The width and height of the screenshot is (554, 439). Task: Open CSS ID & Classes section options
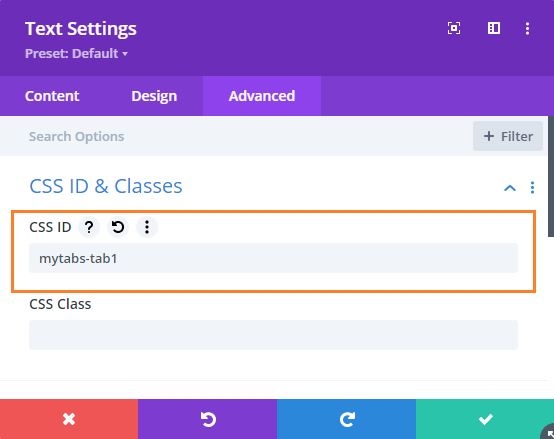(532, 188)
